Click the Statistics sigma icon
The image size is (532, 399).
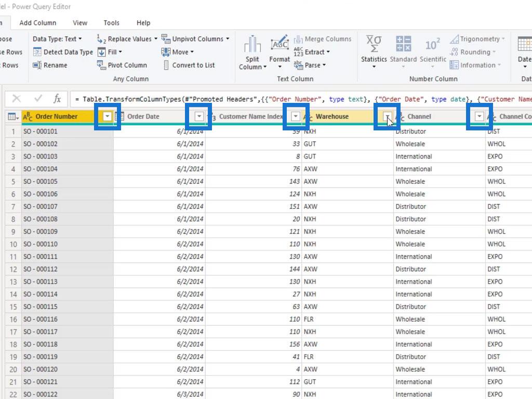tap(374, 44)
